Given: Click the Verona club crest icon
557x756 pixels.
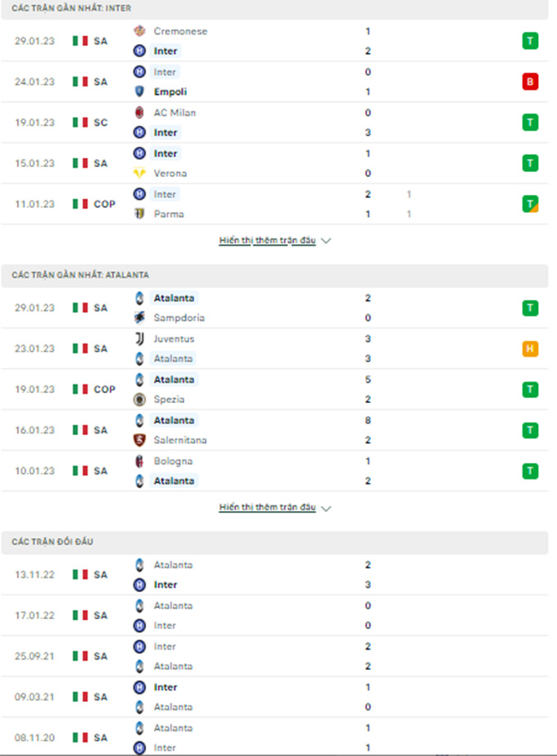Looking at the screenshot, I should (x=139, y=173).
